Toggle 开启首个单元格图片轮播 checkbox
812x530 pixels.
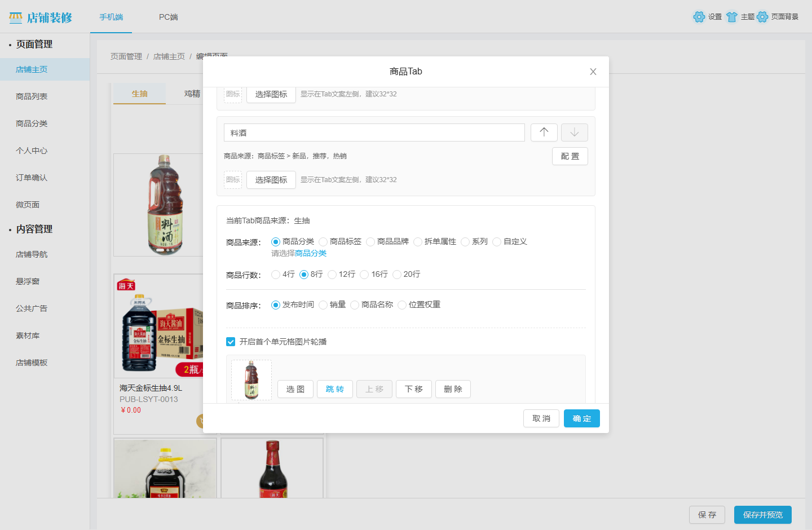[x=231, y=342]
